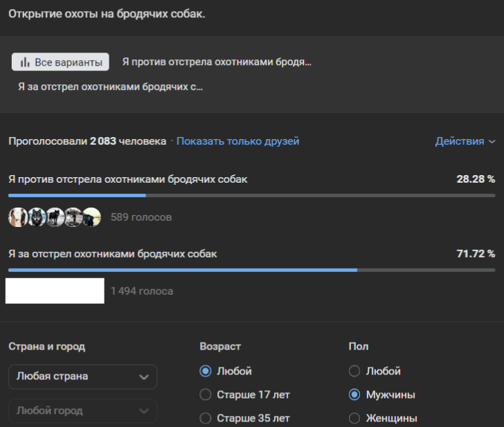Open the 'Действия' dropdown menu
Screen dimensions: 504x427
465,141
